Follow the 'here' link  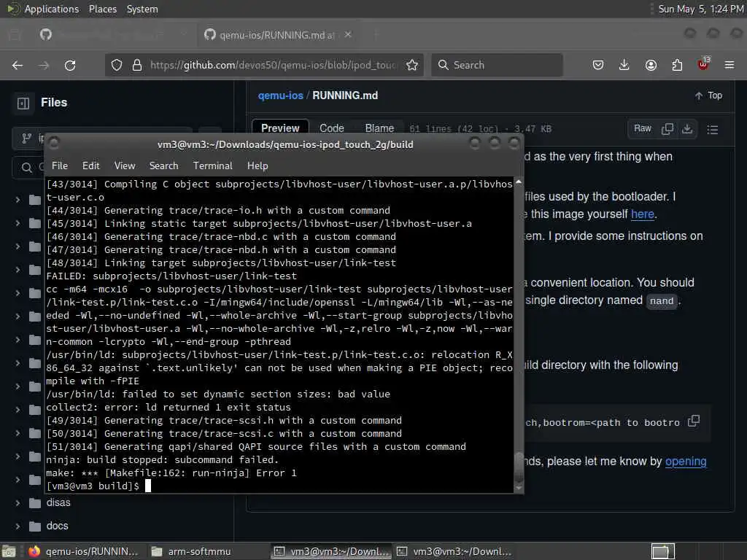(642, 214)
